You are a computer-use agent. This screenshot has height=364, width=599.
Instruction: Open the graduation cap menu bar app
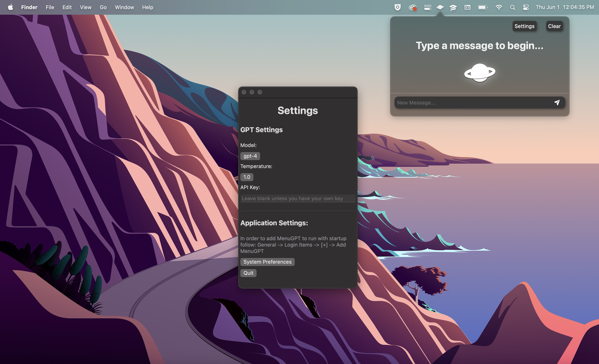[x=453, y=7]
